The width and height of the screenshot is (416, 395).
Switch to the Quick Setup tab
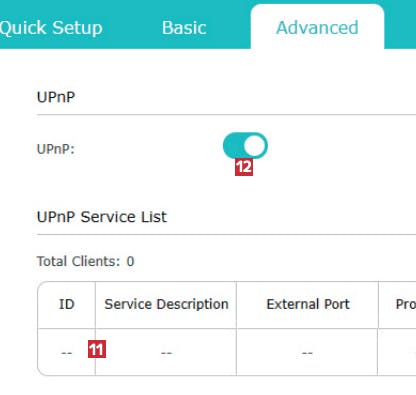pyautogui.click(x=51, y=28)
